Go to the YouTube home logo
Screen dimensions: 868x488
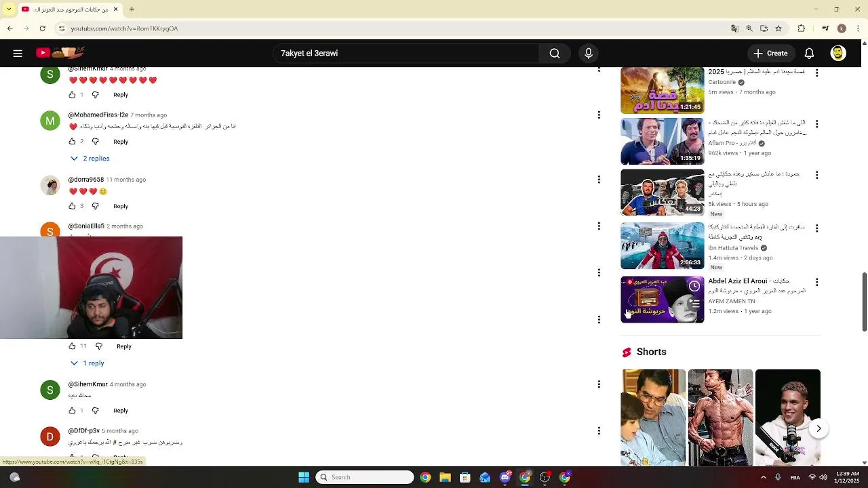point(60,53)
